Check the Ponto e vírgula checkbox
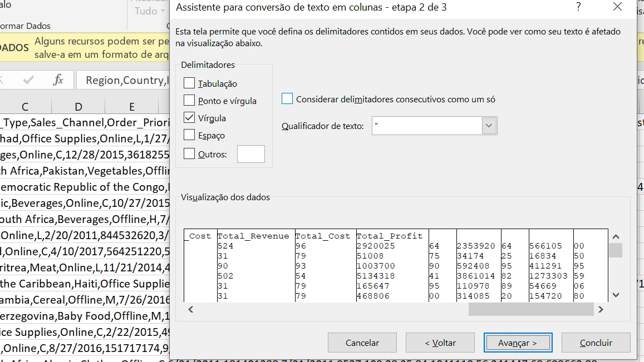 click(x=189, y=100)
